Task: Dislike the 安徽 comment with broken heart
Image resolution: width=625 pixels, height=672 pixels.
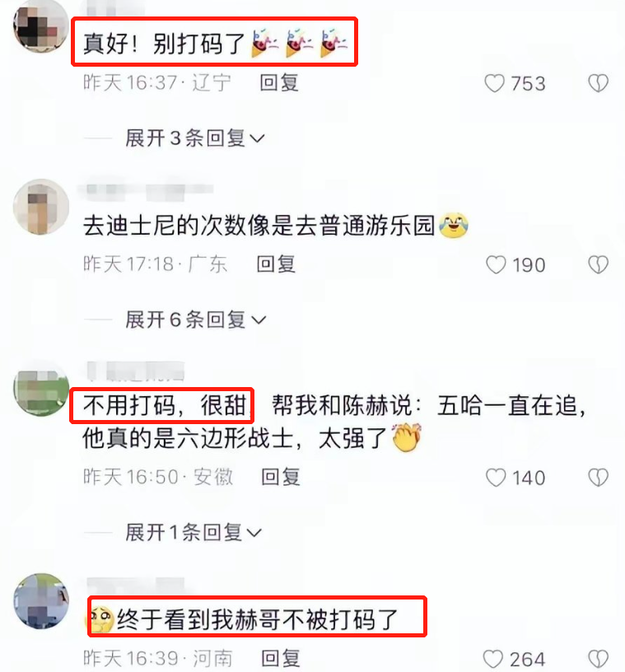Action: [598, 478]
